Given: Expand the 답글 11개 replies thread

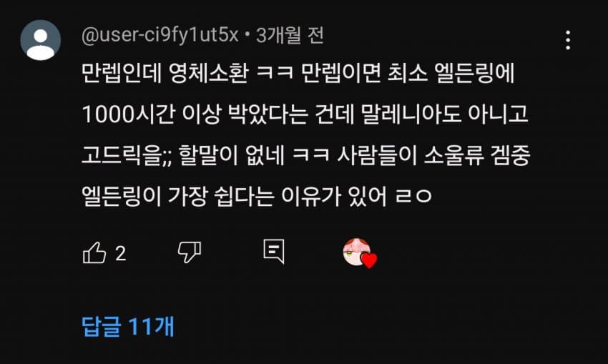Looking at the screenshot, I should click(x=127, y=326).
